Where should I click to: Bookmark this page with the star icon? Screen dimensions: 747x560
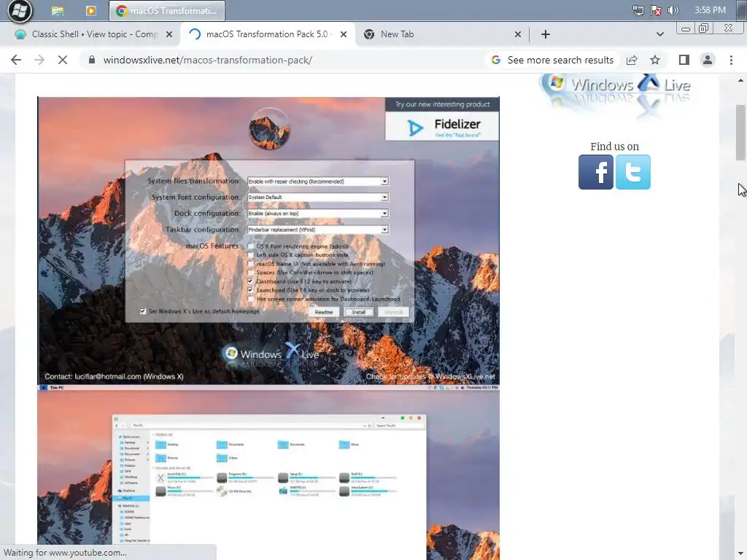(655, 60)
